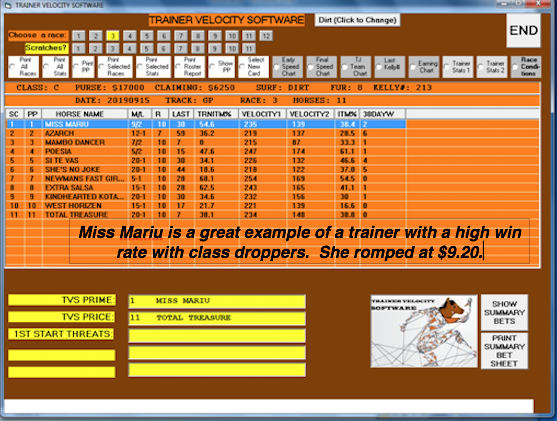
Task: Click Print Summary Bet Sheet button
Action: [x=504, y=351]
